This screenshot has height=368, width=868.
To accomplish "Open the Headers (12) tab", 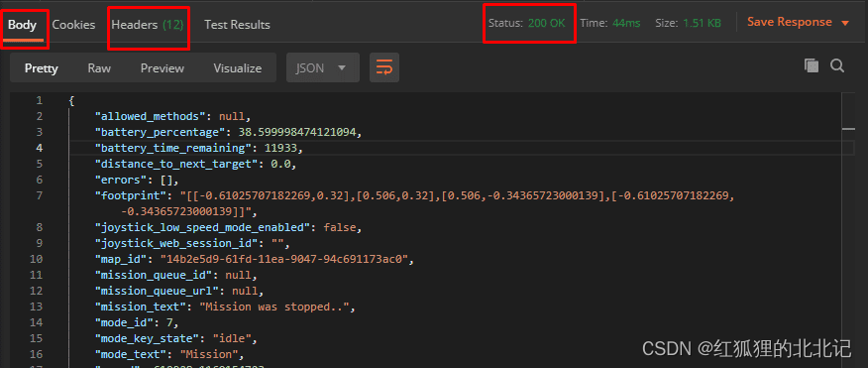I will pos(148,25).
